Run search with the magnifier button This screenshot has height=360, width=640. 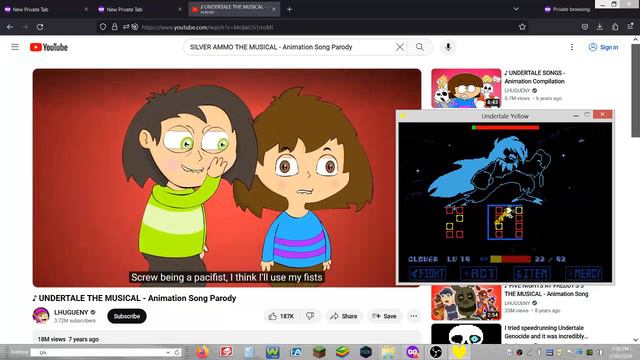pos(420,47)
